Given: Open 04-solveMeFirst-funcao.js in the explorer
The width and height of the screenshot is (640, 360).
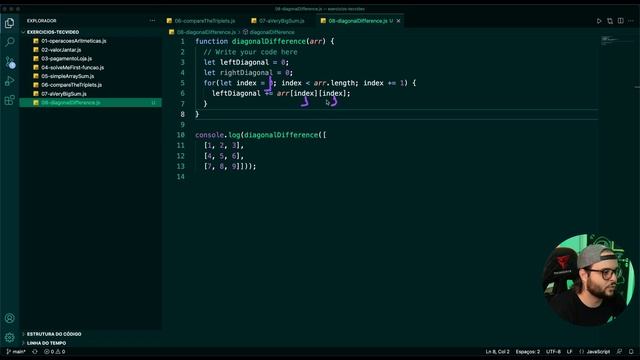Looking at the screenshot, I should 73,67.
